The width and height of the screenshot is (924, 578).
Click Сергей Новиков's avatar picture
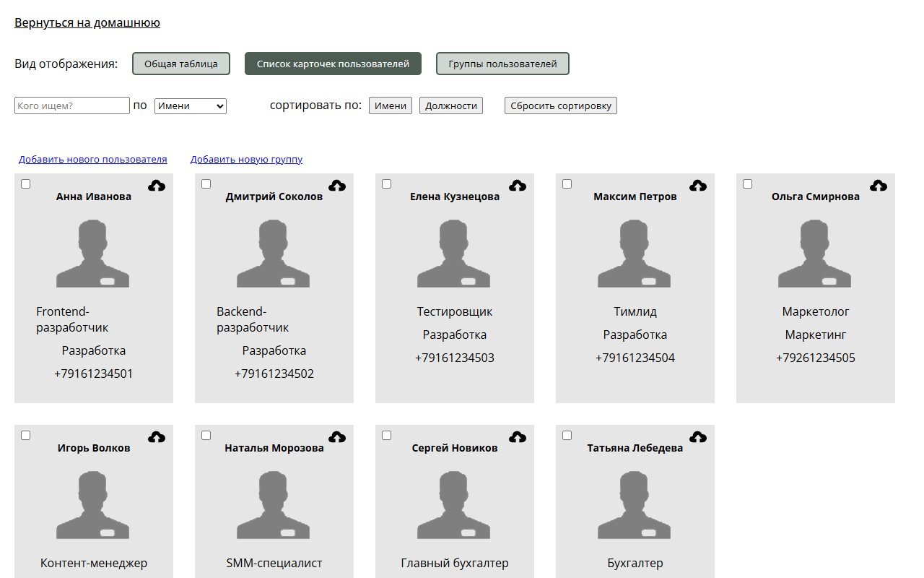click(454, 505)
